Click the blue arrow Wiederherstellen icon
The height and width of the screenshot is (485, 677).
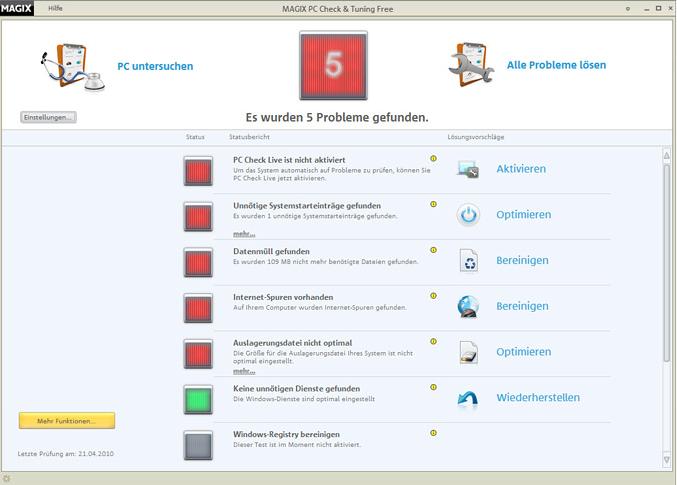pyautogui.click(x=468, y=398)
